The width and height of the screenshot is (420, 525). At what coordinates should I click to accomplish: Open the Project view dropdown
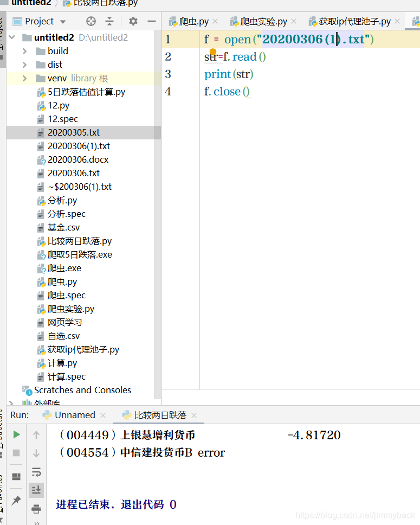tap(63, 22)
